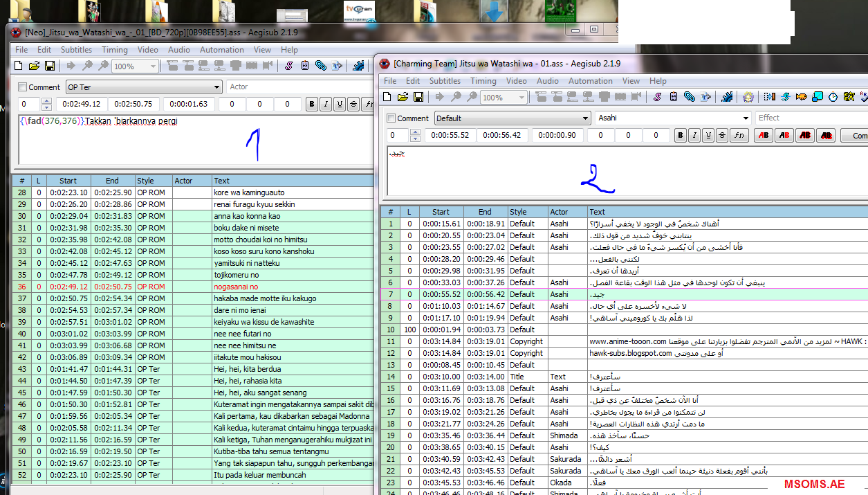This screenshot has height=495, width=868.
Task: Open Timing Post-Processor clock icon
Action: [x=833, y=97]
